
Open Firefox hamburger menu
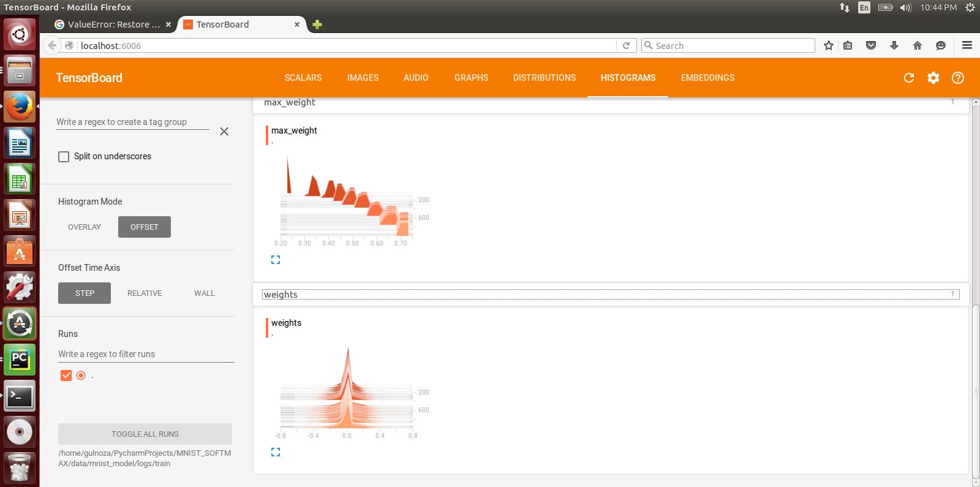click(967, 45)
